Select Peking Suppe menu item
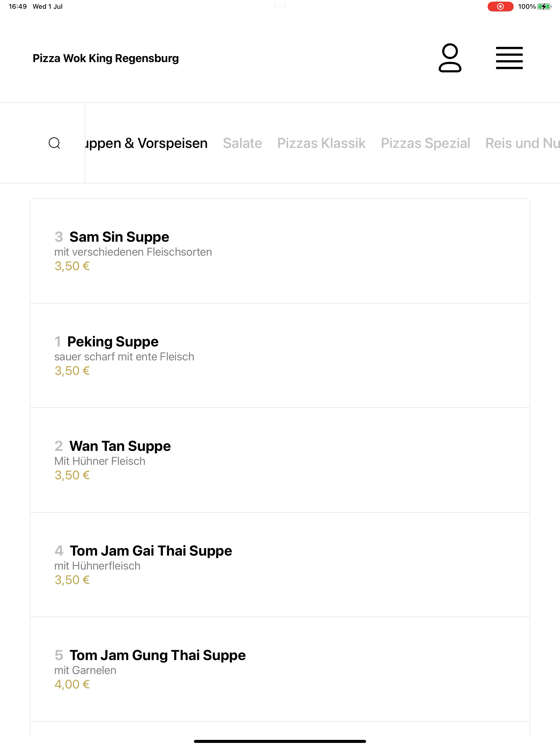This screenshot has width=560, height=747. click(280, 355)
